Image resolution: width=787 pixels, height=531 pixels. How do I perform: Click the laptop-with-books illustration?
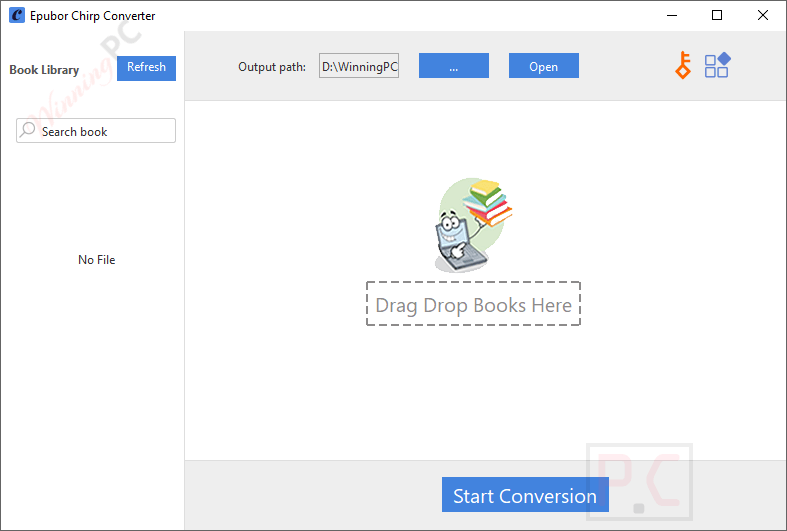click(x=473, y=225)
